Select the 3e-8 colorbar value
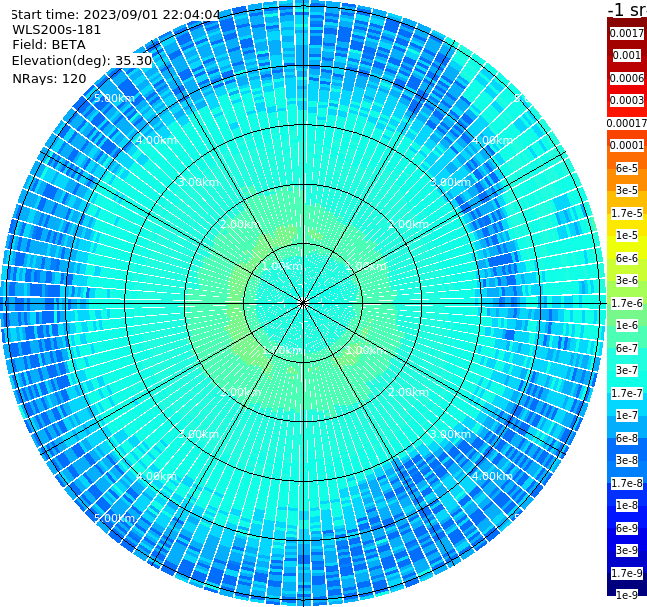The height and width of the screenshot is (607, 647). tap(627, 460)
